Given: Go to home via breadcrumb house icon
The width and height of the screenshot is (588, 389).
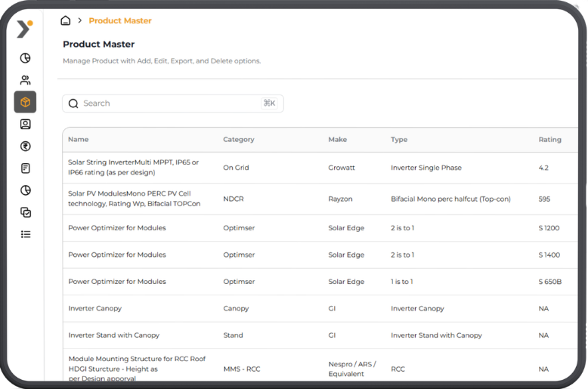Looking at the screenshot, I should 66,21.
